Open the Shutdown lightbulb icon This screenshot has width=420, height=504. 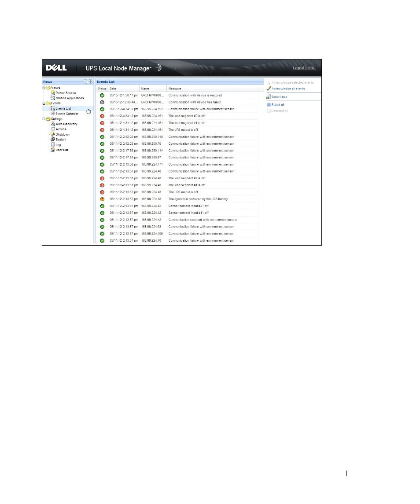coord(53,134)
